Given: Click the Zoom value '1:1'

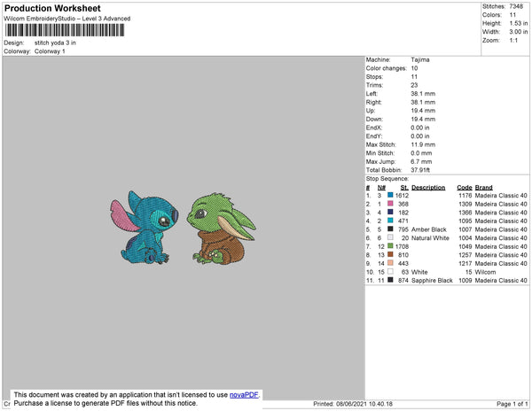Looking at the screenshot, I should pos(513,41).
